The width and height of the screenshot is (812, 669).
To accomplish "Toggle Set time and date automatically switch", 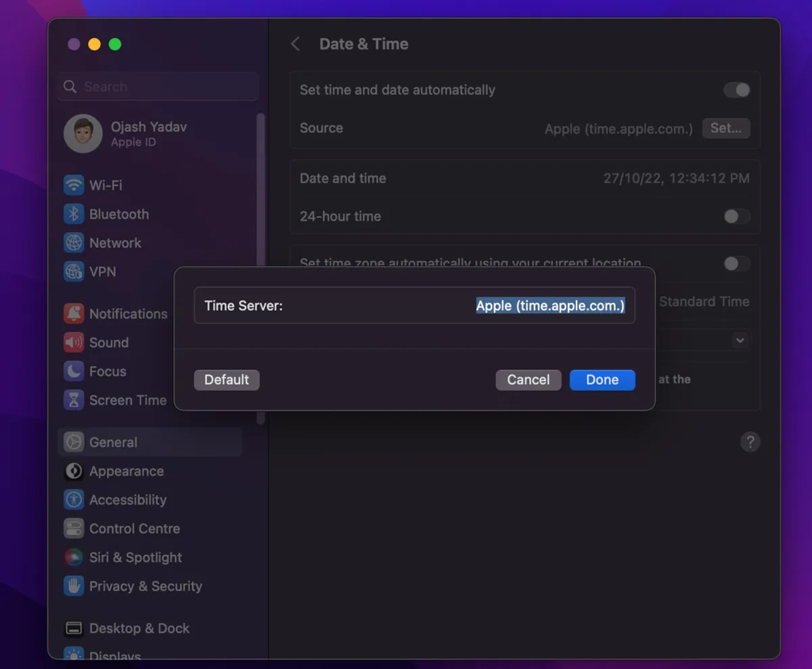I will point(737,90).
